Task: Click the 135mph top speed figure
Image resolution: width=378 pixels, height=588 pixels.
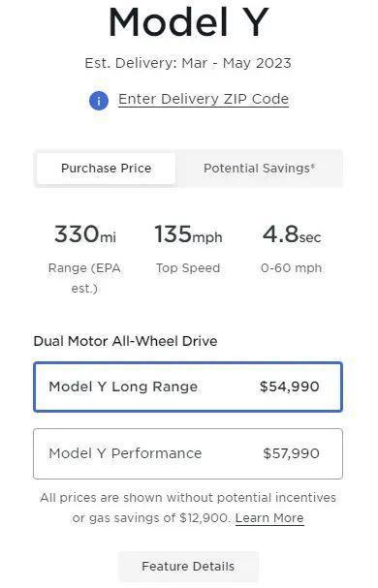Action: (x=188, y=234)
